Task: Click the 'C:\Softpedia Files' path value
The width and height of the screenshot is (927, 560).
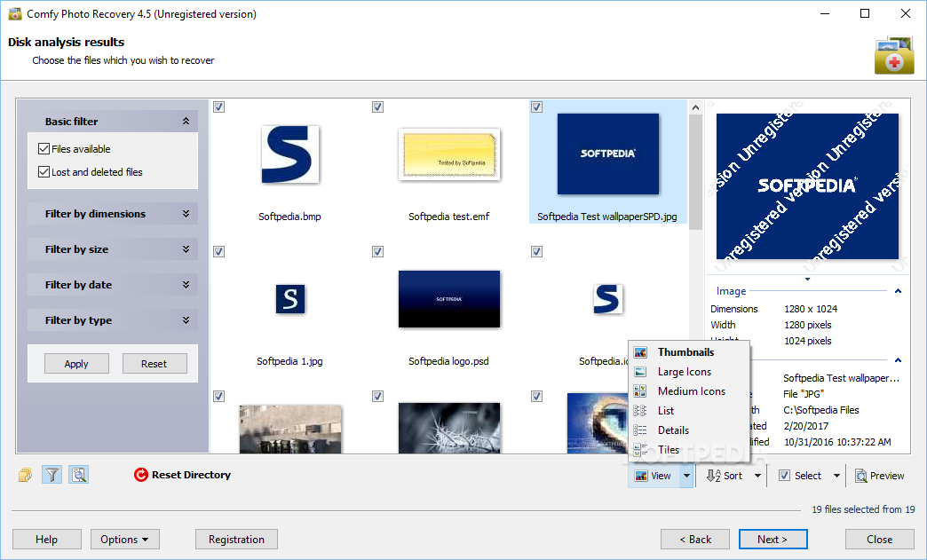Action: pos(821,410)
